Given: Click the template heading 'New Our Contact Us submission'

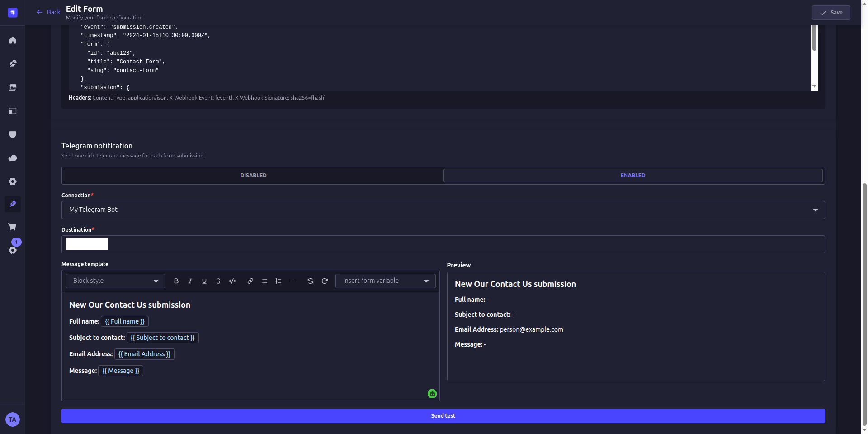Looking at the screenshot, I should 130,305.
